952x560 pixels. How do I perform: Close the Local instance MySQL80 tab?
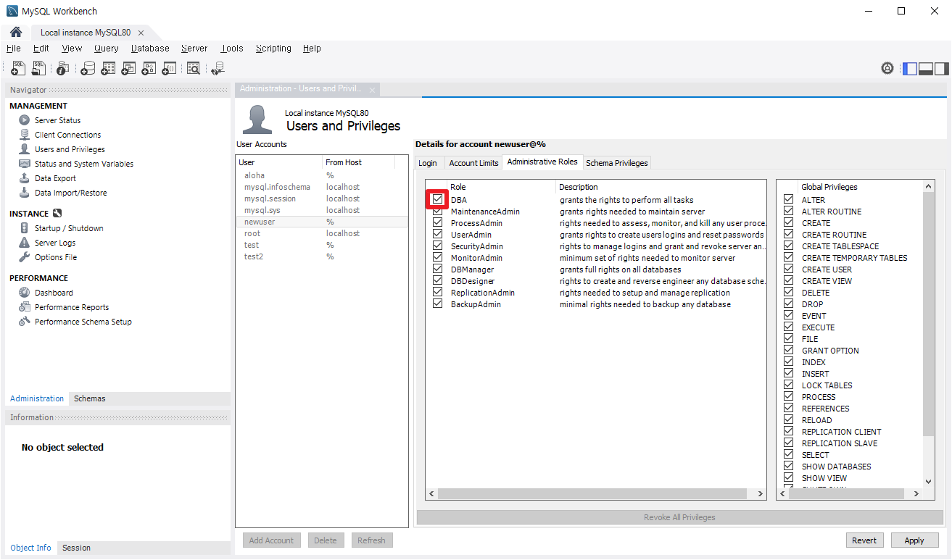[x=141, y=33]
